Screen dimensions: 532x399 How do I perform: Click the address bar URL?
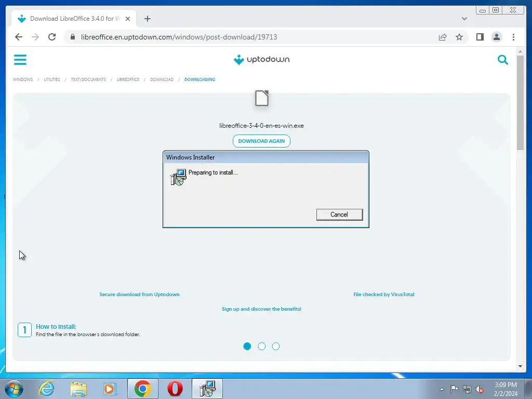179,37
